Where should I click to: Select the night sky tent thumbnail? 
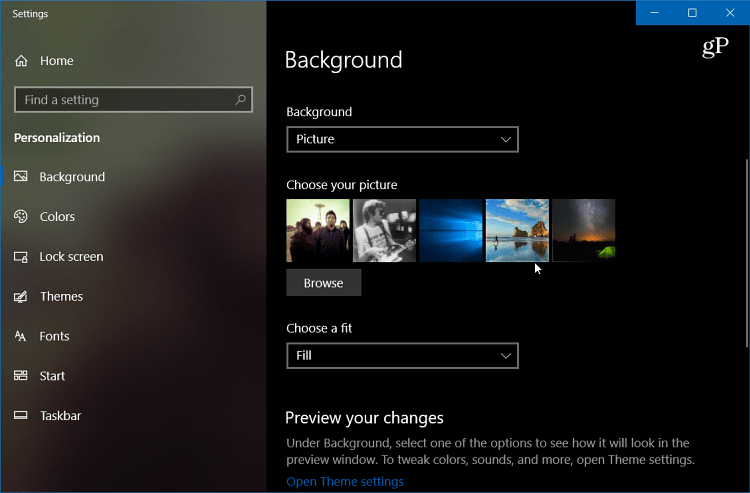point(584,230)
